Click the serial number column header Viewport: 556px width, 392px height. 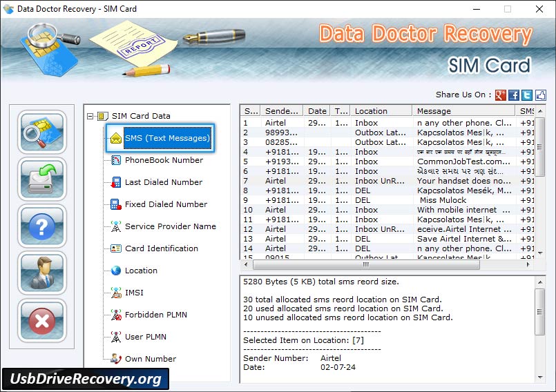click(x=250, y=111)
